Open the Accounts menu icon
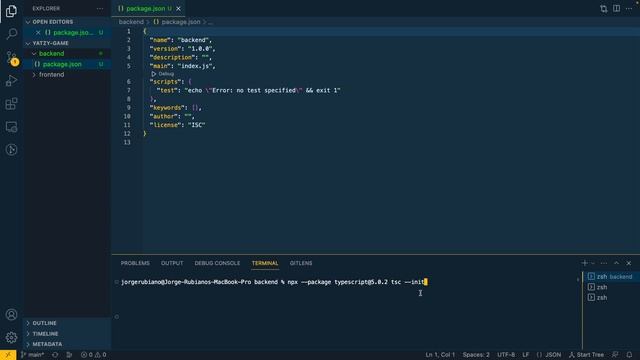 click(11, 314)
